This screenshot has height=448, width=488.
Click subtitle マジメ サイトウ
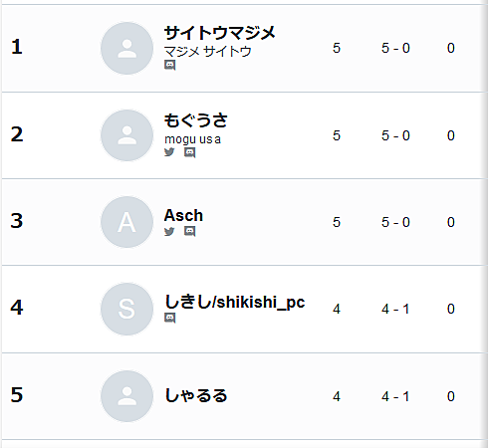point(208,52)
